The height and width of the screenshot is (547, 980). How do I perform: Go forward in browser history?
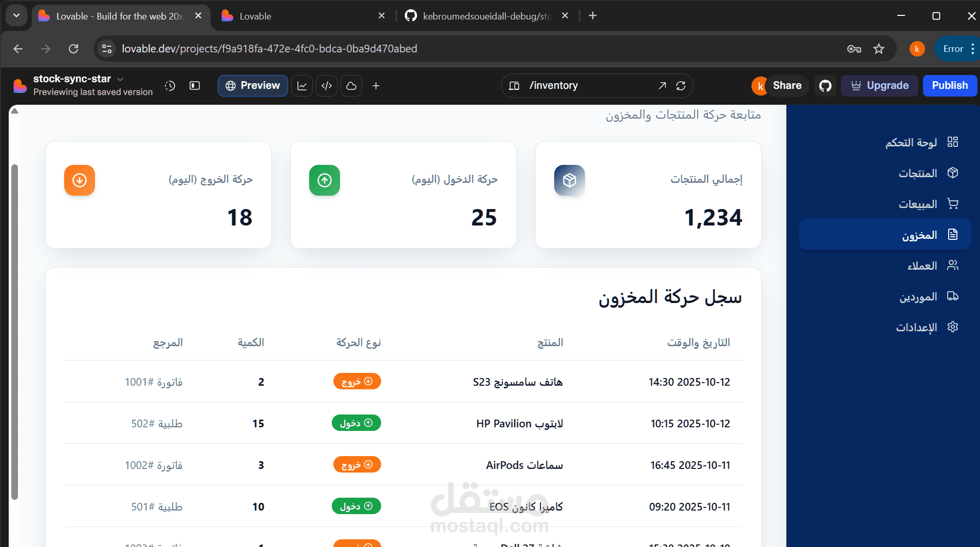[x=46, y=49]
